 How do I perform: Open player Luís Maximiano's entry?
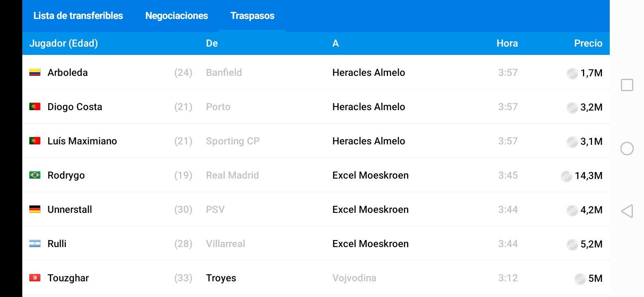[x=82, y=141]
